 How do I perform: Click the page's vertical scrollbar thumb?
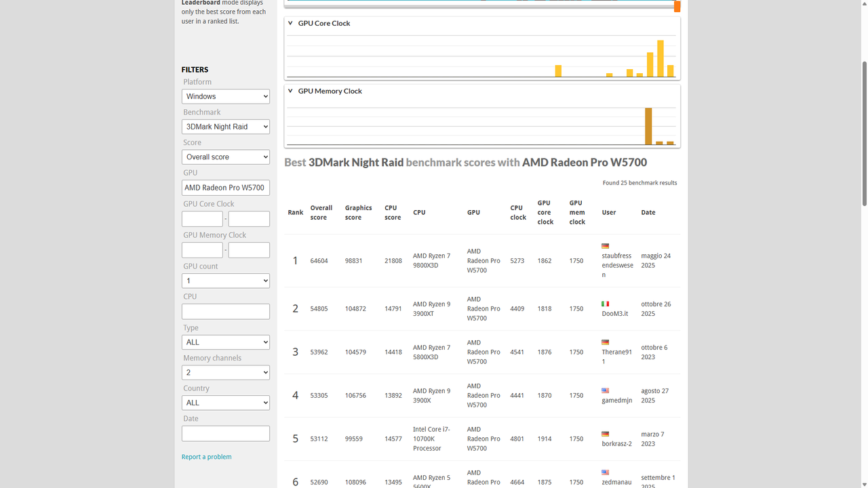click(864, 133)
